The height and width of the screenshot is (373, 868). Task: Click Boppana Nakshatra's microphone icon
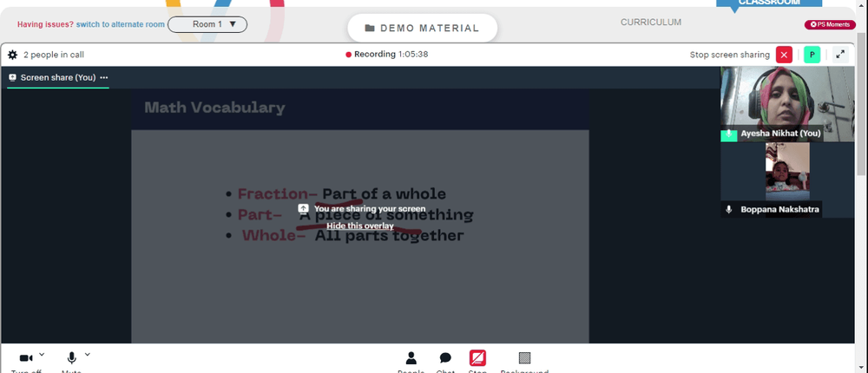coord(728,209)
